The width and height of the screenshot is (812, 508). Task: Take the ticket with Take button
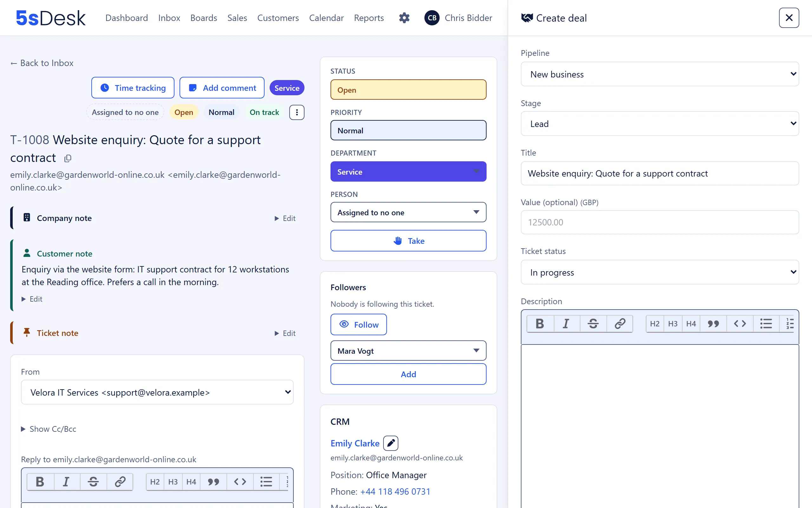408,241
